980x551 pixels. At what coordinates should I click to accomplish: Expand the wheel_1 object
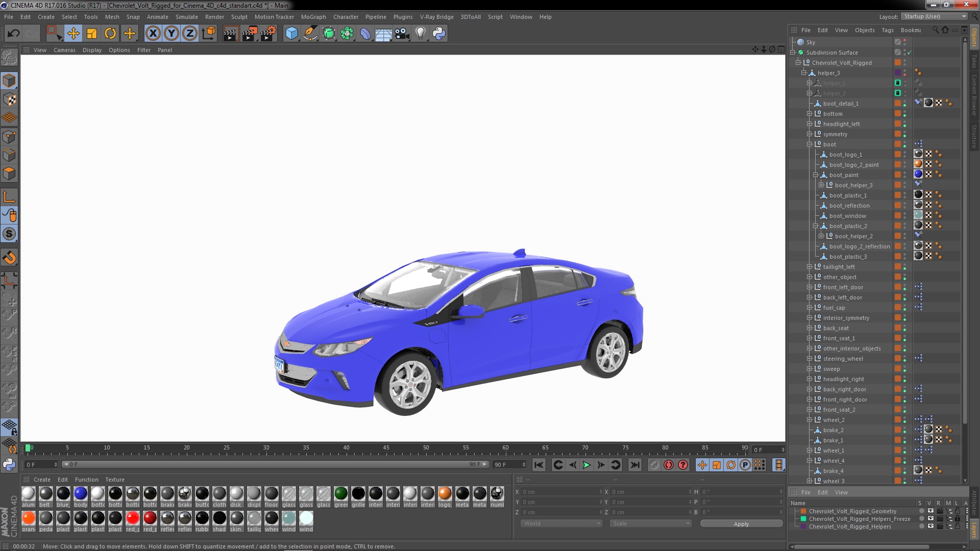[x=810, y=450]
